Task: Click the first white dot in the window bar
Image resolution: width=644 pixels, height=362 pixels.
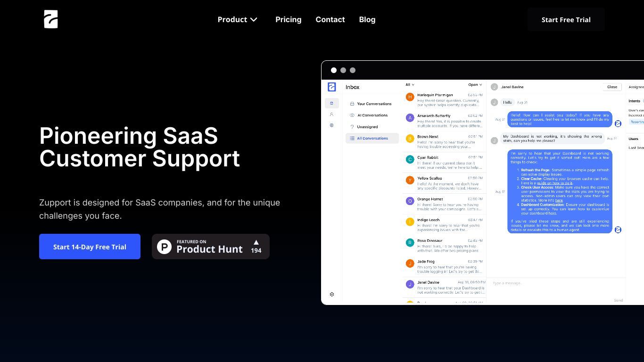Action: [x=334, y=70]
